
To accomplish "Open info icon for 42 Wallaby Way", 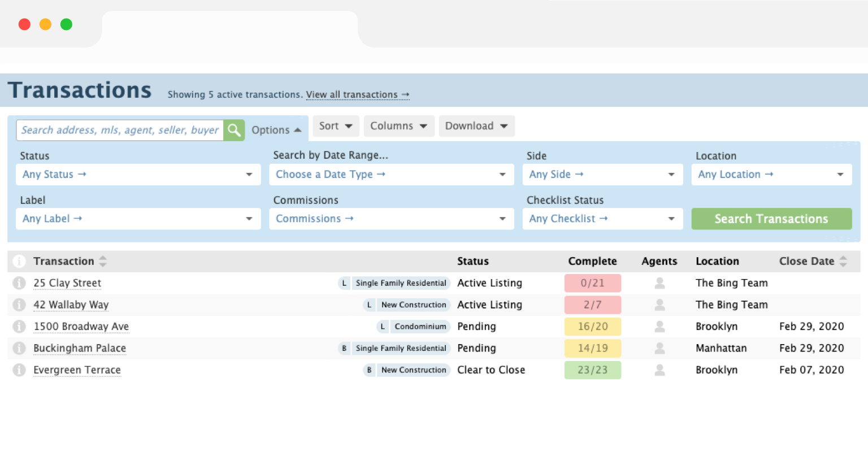I will (19, 305).
